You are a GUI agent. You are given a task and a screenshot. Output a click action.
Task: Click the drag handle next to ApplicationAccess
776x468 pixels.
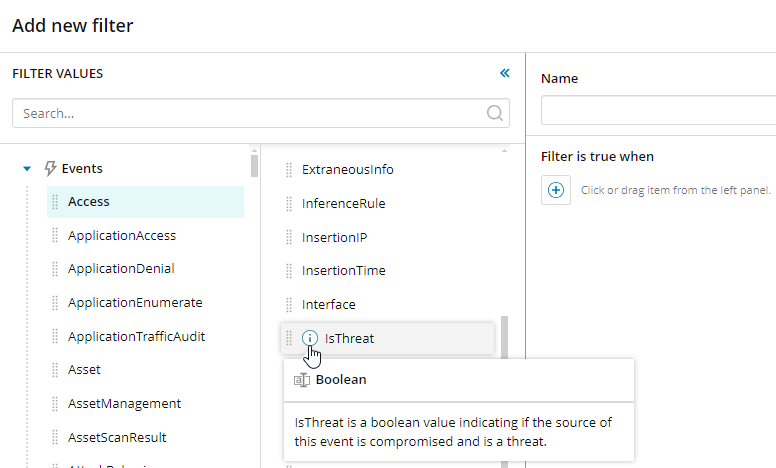[55, 236]
